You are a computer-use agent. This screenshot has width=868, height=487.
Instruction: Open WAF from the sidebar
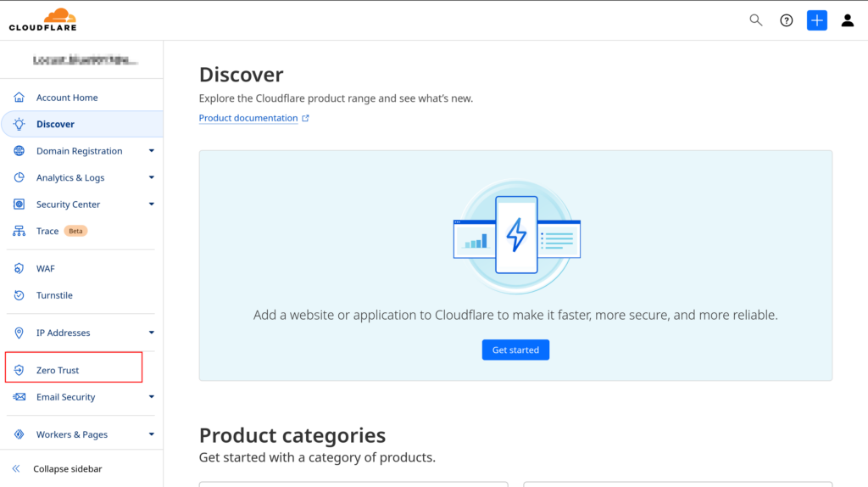46,269
